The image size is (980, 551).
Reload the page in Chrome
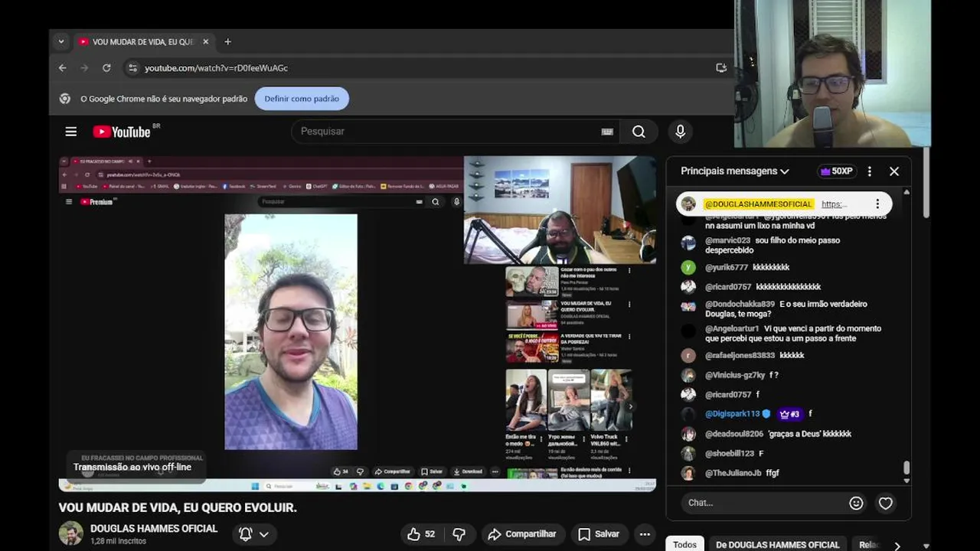(106, 68)
